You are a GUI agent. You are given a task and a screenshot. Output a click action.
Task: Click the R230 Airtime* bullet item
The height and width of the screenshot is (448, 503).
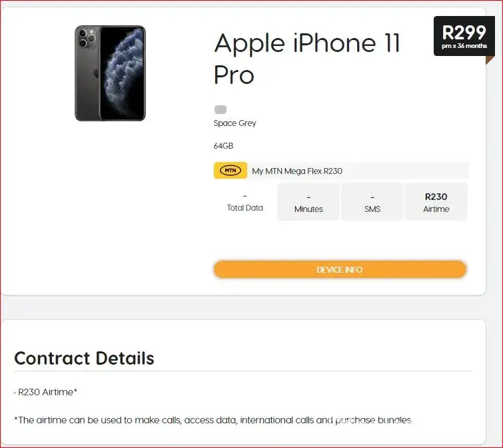[46, 392]
